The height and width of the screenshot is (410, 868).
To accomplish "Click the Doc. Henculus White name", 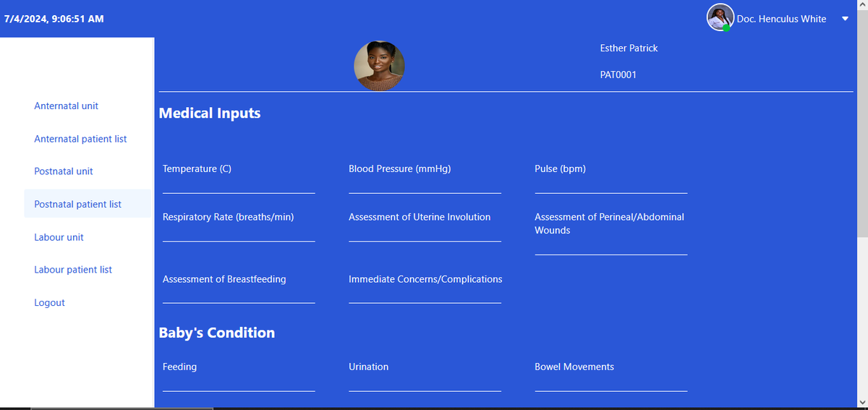I will 781,19.
